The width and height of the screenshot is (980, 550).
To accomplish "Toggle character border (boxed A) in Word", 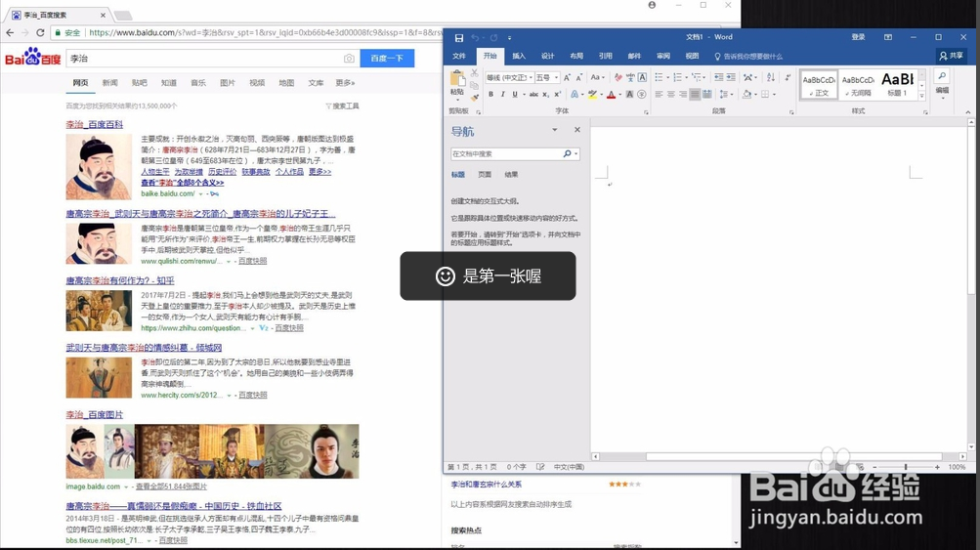I will (642, 77).
